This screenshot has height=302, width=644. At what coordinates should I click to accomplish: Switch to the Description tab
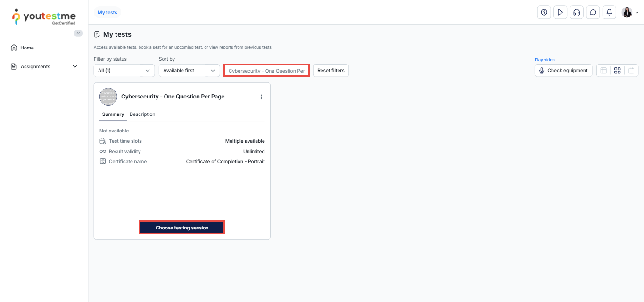tap(142, 114)
